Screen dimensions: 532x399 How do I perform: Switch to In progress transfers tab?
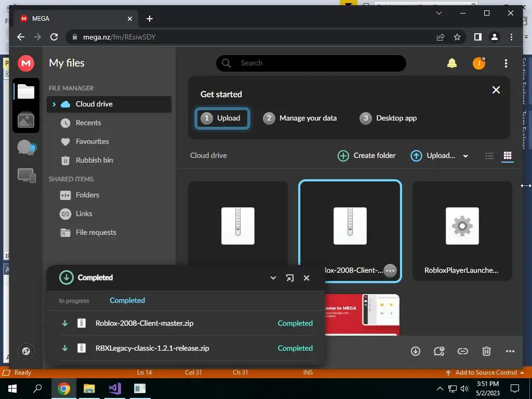[74, 301]
